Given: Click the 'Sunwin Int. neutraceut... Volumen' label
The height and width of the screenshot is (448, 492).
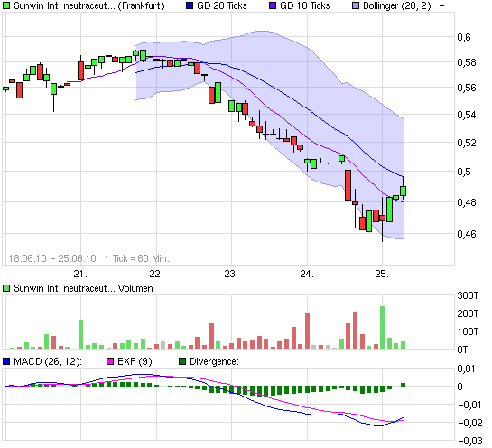Looking at the screenshot, I should pyautogui.click(x=83, y=288).
